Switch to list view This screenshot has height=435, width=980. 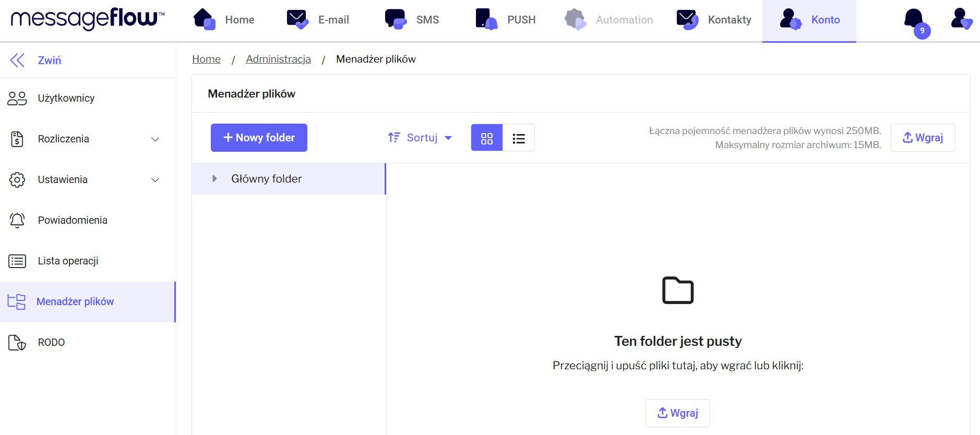[519, 138]
